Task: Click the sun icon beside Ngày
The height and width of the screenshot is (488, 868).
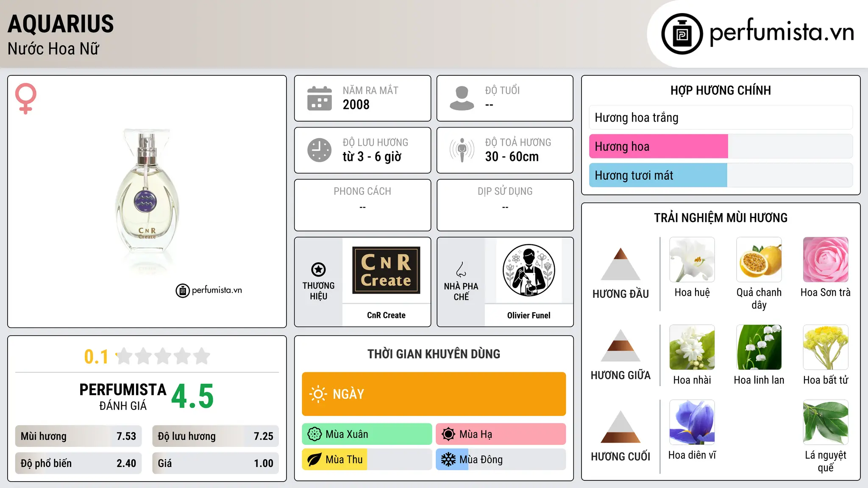Action: (x=318, y=394)
